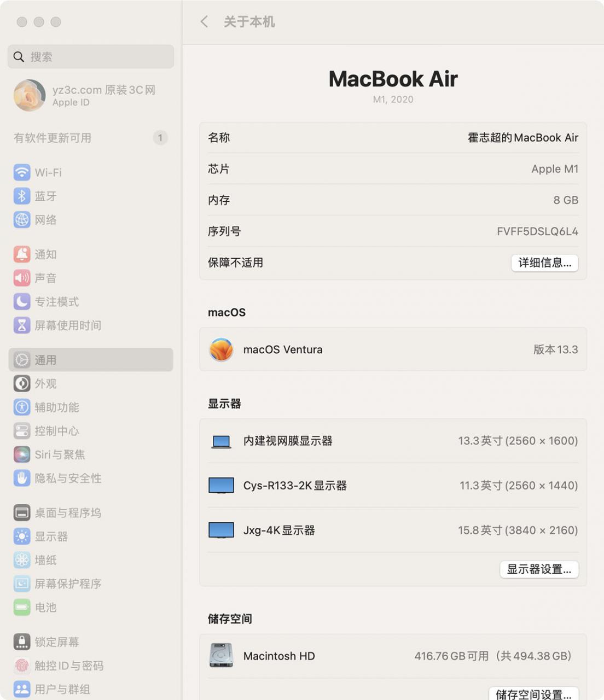The width and height of the screenshot is (604, 700).
Task: Click the Cys-R133-2K 显示器 name text
Action: pyautogui.click(x=295, y=486)
